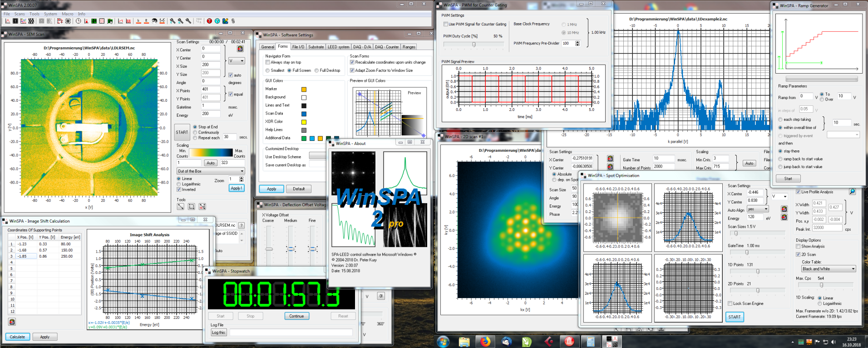Open the V unit dropdown in SEM Scan
868x348 pixels.
[x=237, y=60]
